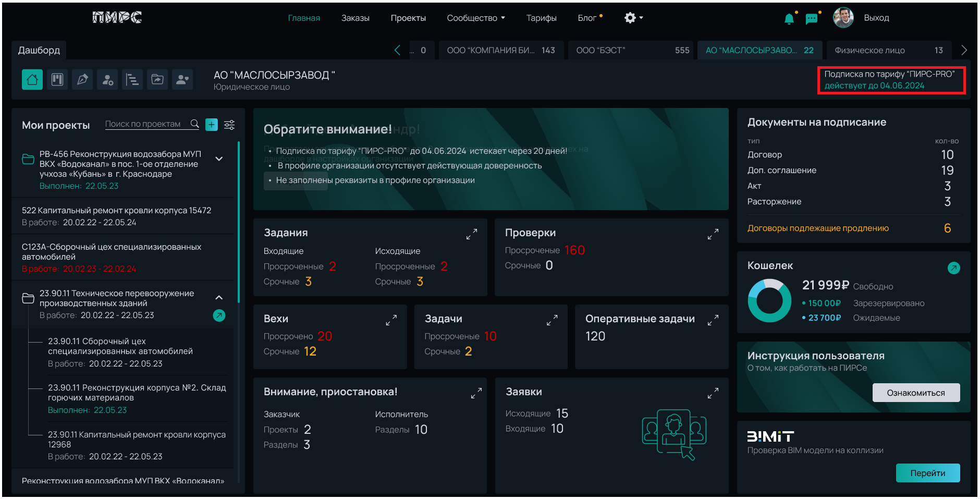Open the chat messages icon
The width and height of the screenshot is (980, 499).
[811, 19]
